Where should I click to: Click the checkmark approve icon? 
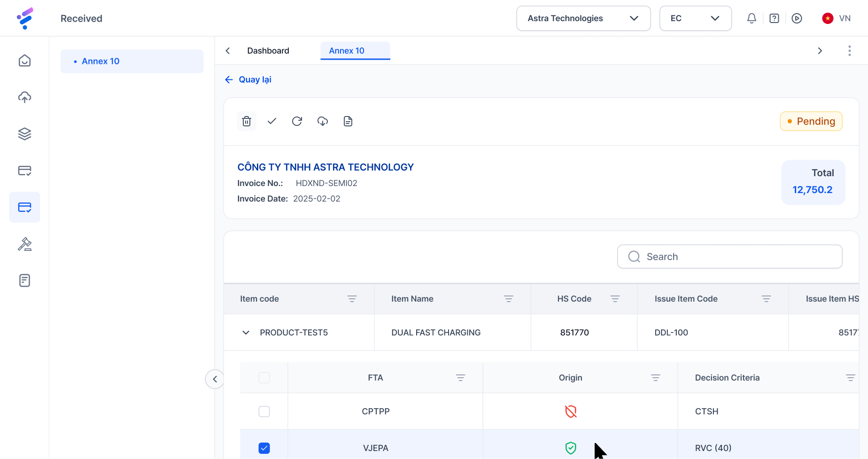(x=272, y=121)
